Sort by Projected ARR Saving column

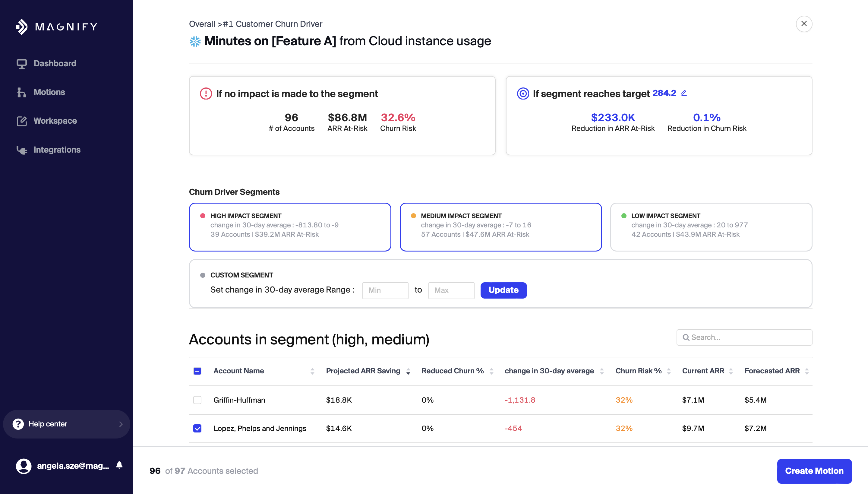[x=408, y=371]
